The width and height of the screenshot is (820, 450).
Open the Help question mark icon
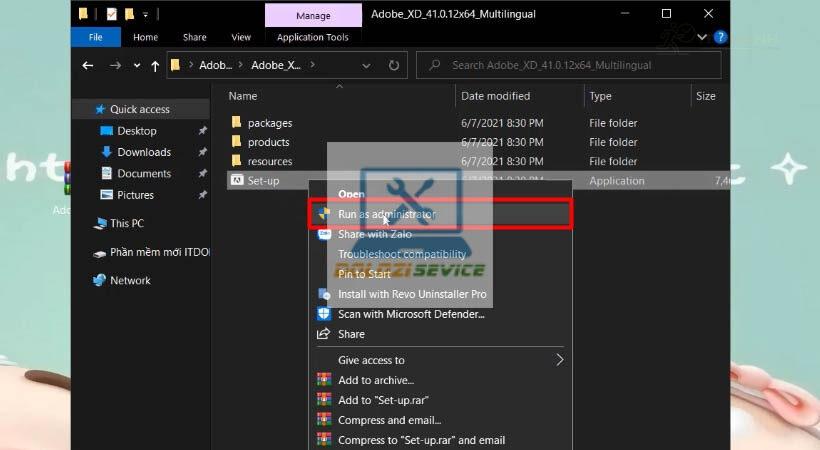tap(720, 37)
